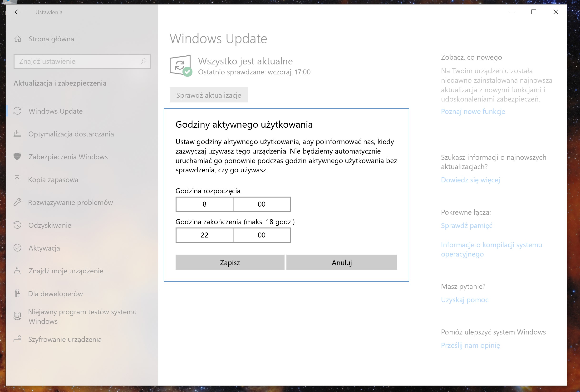The height and width of the screenshot is (392, 580).
Task: Open Rozwiązywanie problemów
Action: pos(82,202)
